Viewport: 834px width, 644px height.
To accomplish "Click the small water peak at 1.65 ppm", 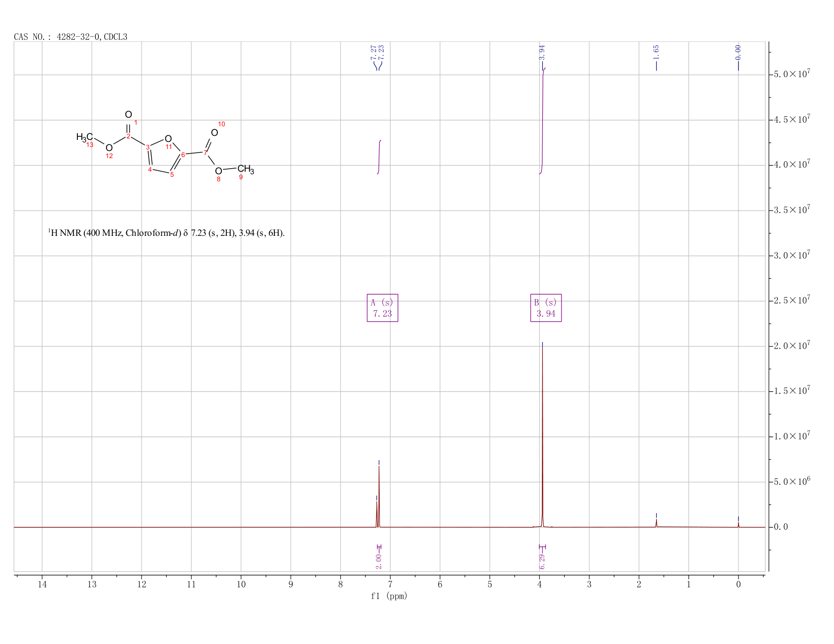I will (656, 523).
